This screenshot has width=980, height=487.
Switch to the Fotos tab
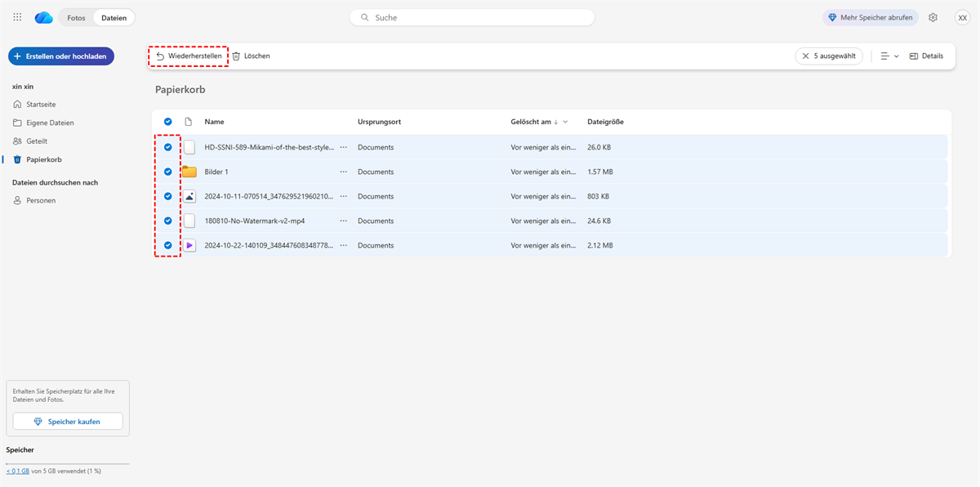(76, 17)
